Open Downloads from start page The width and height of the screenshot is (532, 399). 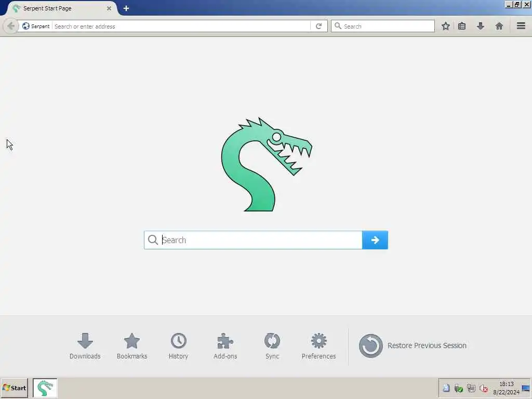[x=85, y=346]
